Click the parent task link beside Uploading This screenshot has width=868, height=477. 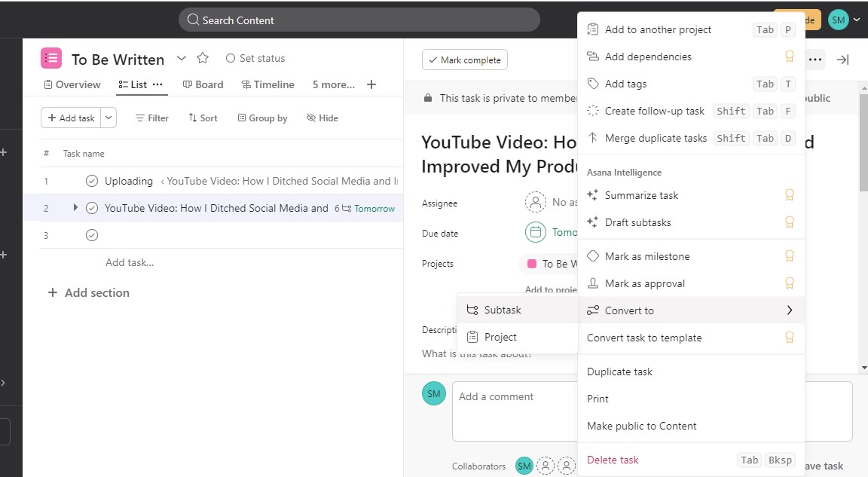(280, 181)
